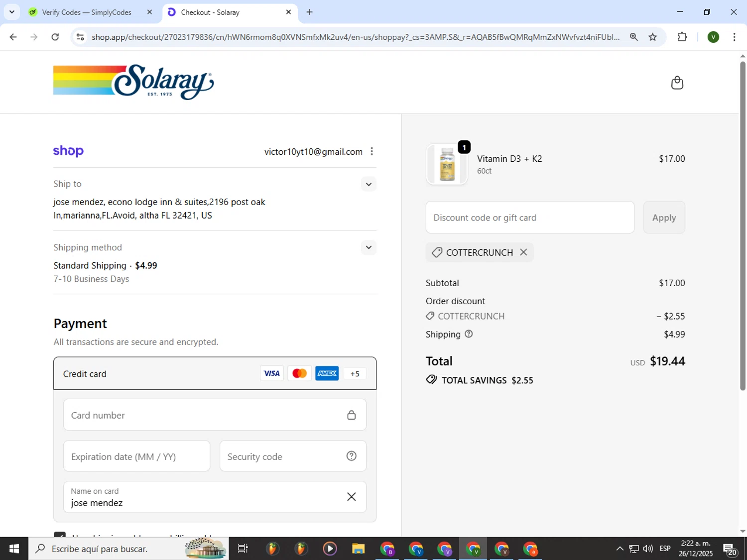Click the lock icon in card number field

point(352,415)
